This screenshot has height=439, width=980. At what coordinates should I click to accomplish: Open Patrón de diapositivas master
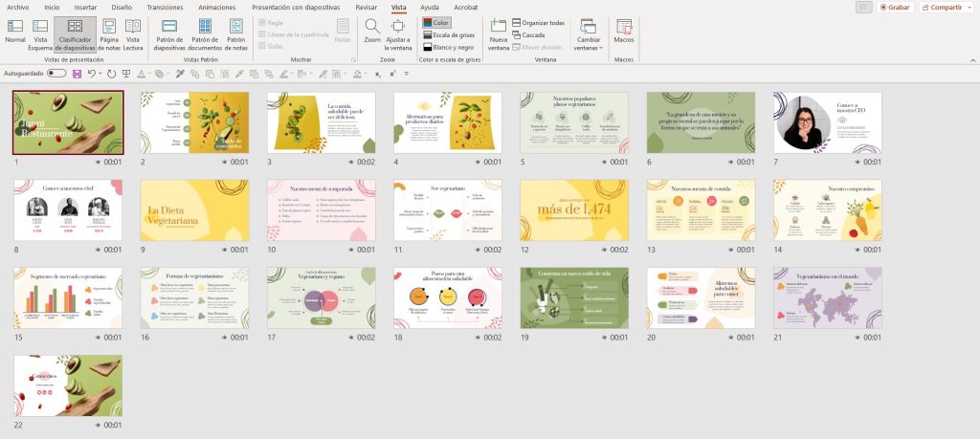(169, 33)
